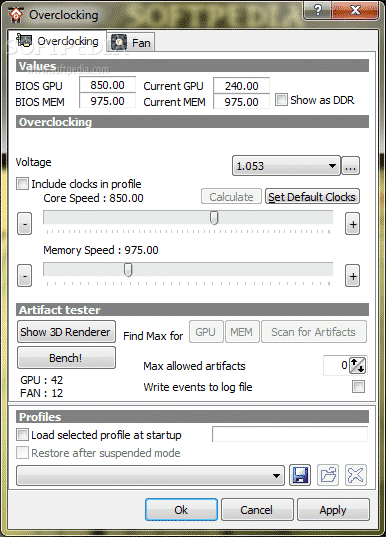Decrease memory speed with minus button
Screen dimensions: 386x537
pos(25,276)
